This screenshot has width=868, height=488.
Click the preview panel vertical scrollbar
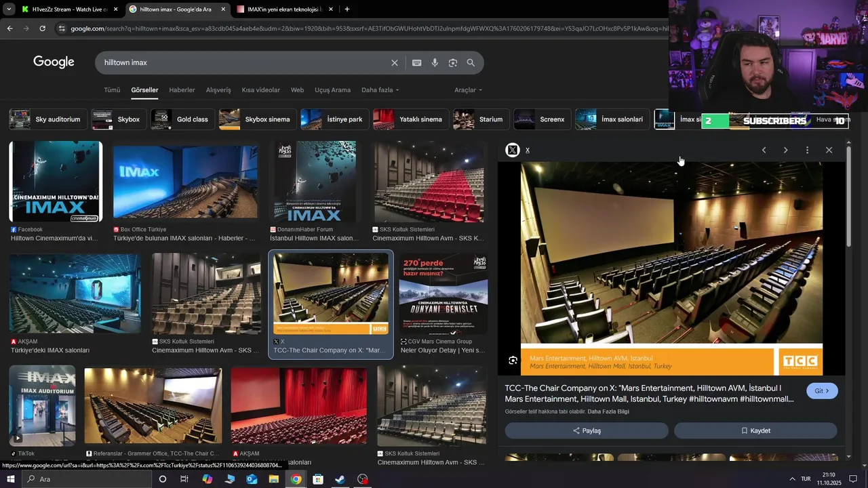pyautogui.click(x=848, y=197)
